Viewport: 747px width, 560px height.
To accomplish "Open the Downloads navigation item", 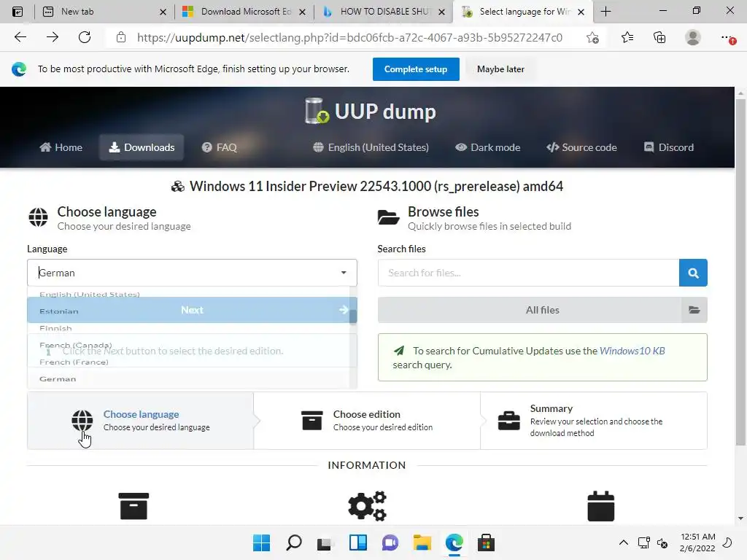I will pyautogui.click(x=142, y=147).
